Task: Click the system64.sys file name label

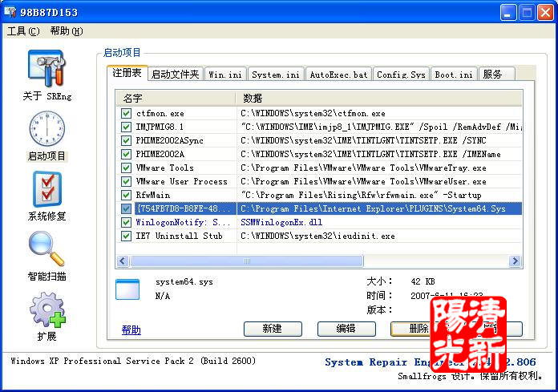Action: tap(184, 282)
